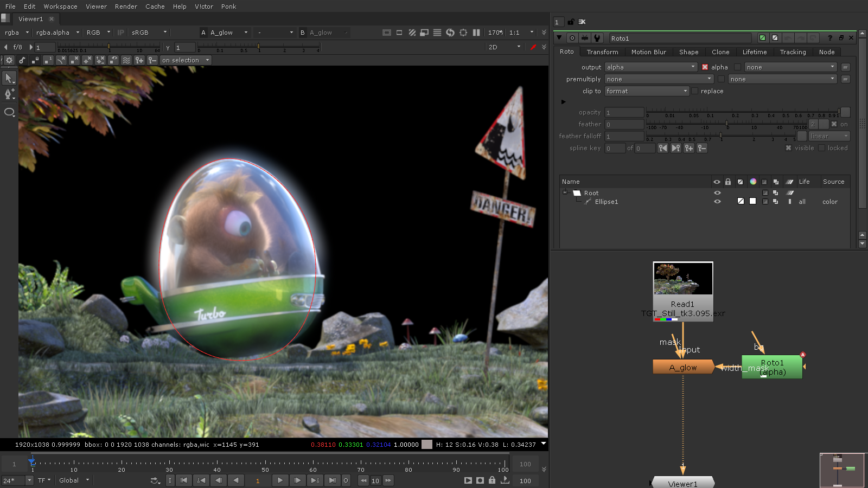Image resolution: width=868 pixels, height=488 pixels.
Task: Jump to the last frame of timeline
Action: (x=332, y=480)
